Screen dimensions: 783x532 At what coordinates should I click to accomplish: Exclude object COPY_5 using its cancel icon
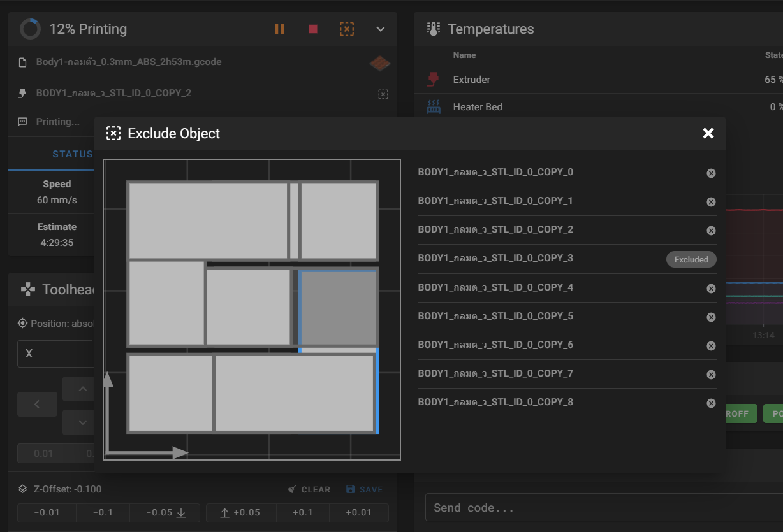pyautogui.click(x=711, y=317)
